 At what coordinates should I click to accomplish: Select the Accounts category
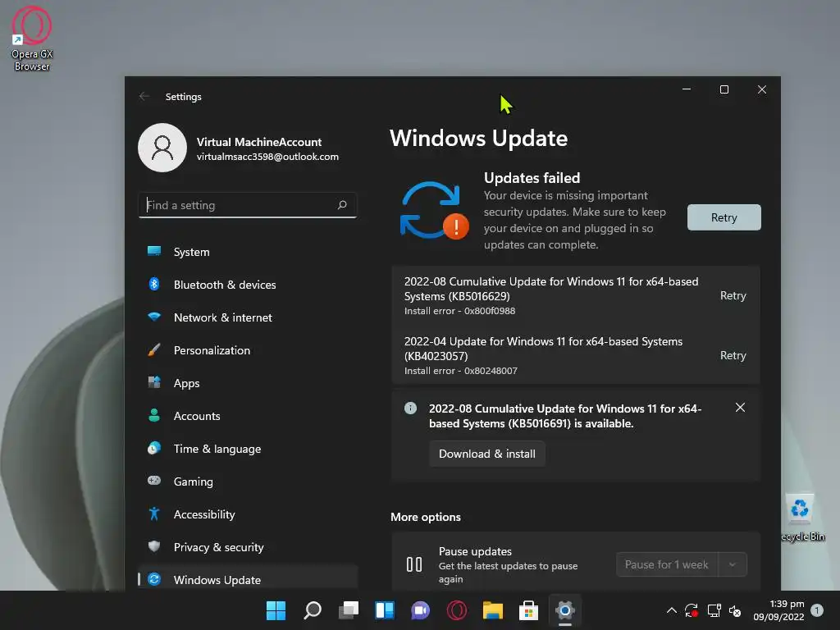click(248, 415)
